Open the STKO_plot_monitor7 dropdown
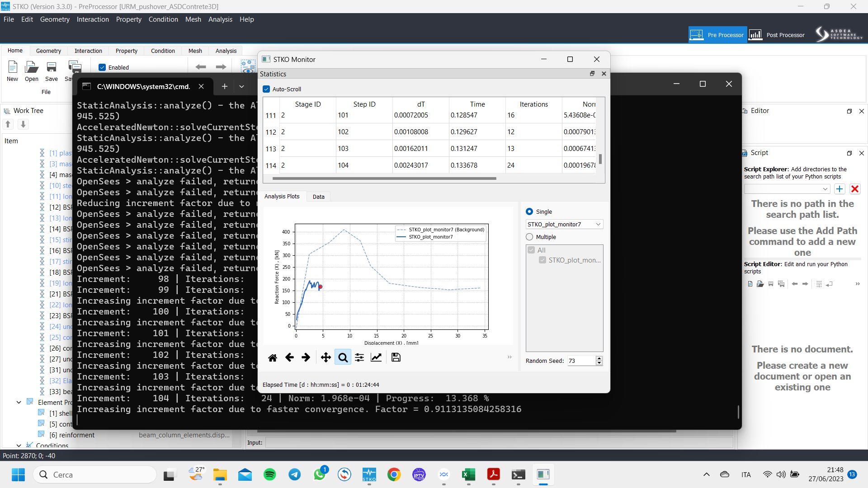The width and height of the screenshot is (868, 488). (564, 224)
